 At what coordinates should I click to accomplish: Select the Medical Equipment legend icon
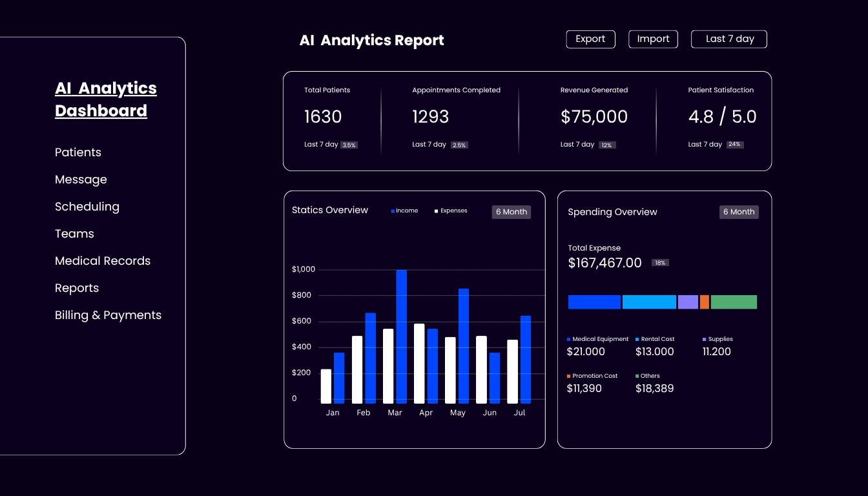(x=568, y=338)
